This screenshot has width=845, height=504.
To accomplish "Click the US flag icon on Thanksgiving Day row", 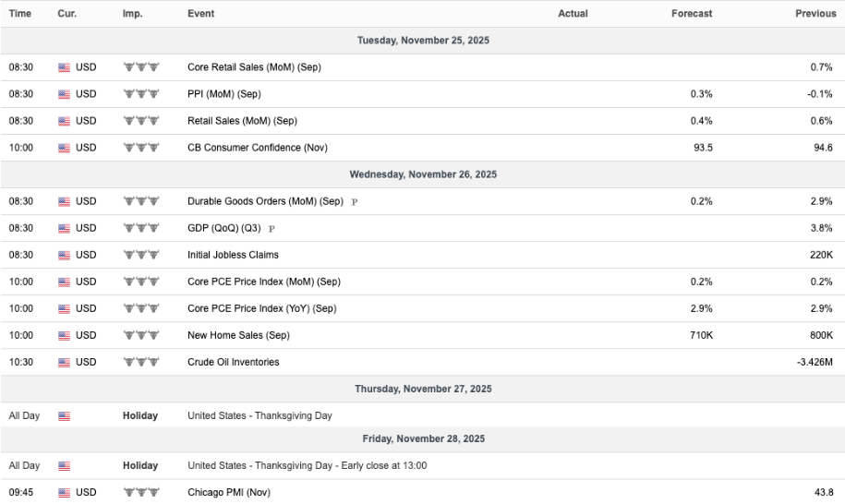I will tap(64, 416).
